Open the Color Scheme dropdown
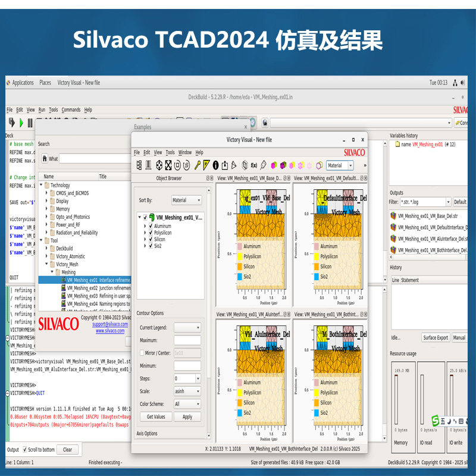Image resolution: width=476 pixels, height=476 pixels. pos(187,404)
